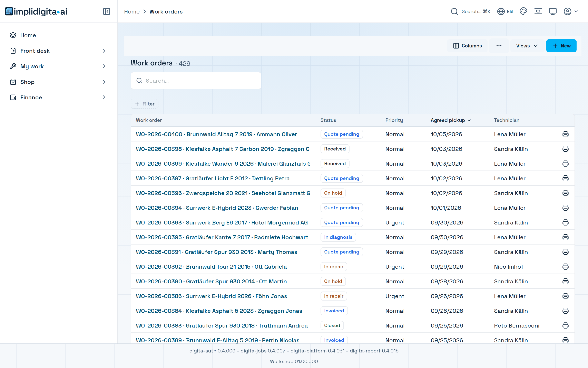This screenshot has width=588, height=368.
Task: Switch language via globe EN icon
Action: 505,11
